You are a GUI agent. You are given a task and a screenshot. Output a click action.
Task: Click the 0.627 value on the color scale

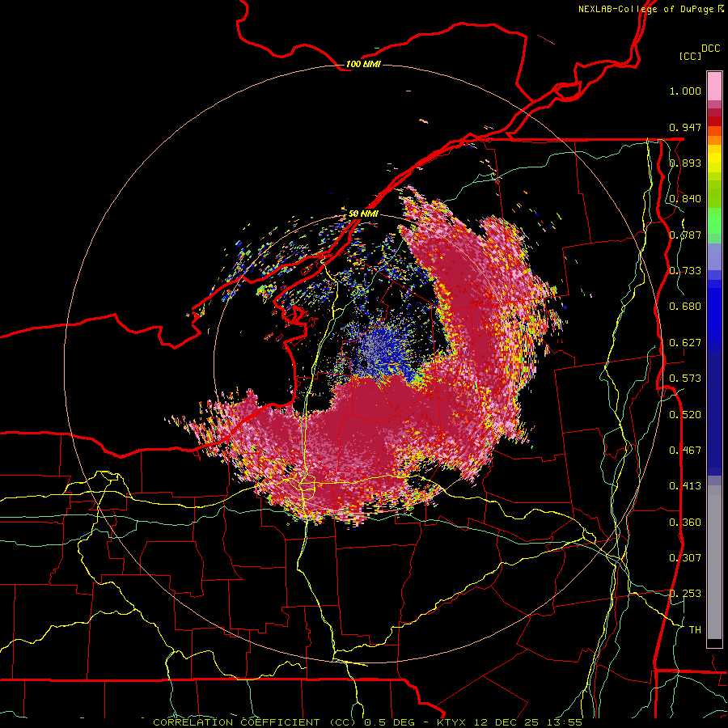pos(685,343)
